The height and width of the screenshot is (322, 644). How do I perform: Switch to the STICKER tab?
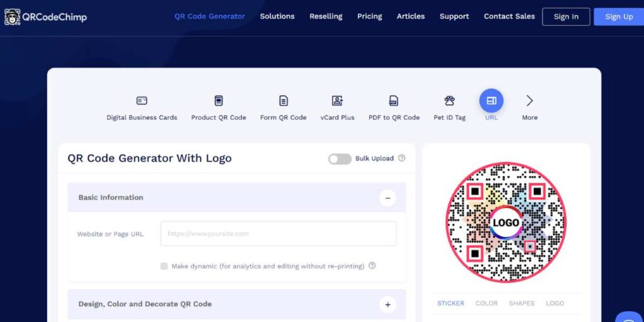click(450, 303)
